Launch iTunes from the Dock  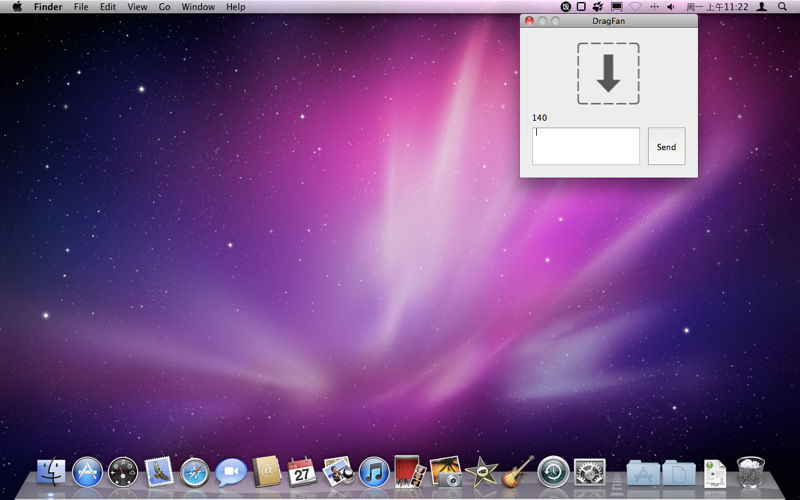tap(374, 471)
